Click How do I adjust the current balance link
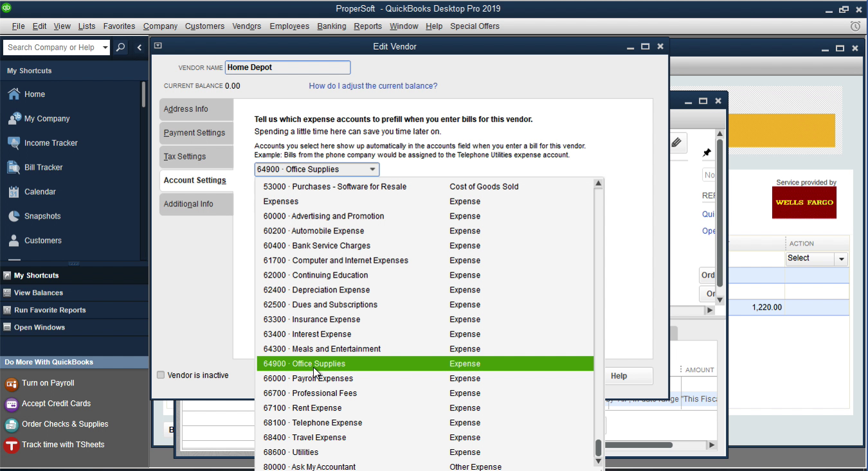The image size is (868, 471). [x=373, y=86]
